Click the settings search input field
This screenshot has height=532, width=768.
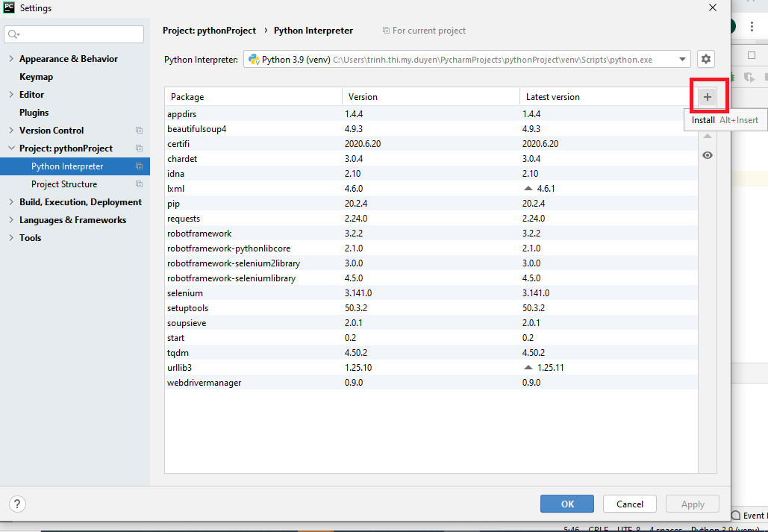point(74,34)
